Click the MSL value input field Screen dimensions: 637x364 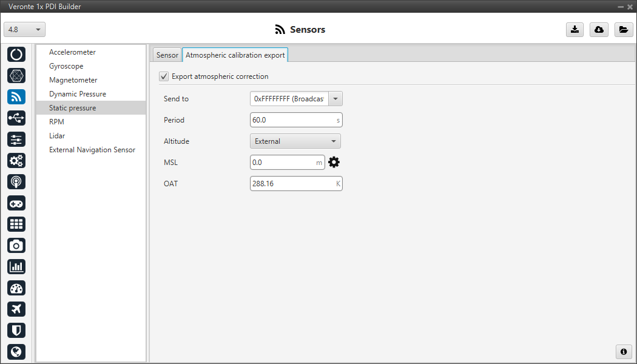(288, 163)
